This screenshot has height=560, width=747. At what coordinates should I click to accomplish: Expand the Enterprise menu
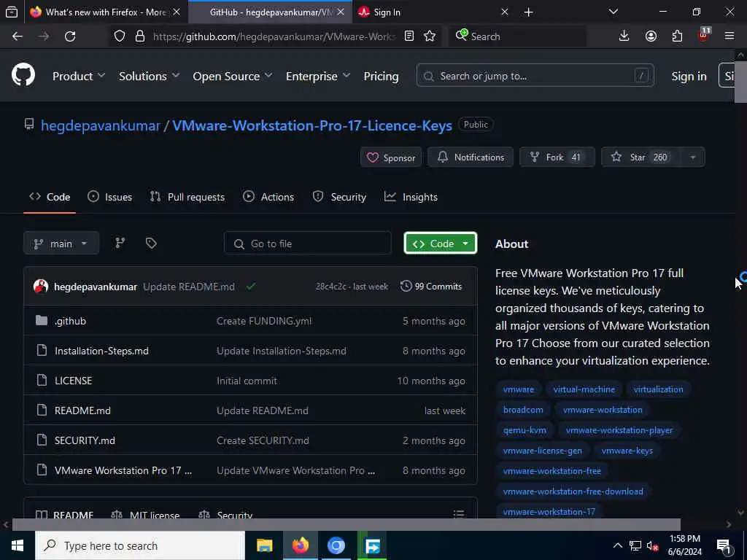318,76
